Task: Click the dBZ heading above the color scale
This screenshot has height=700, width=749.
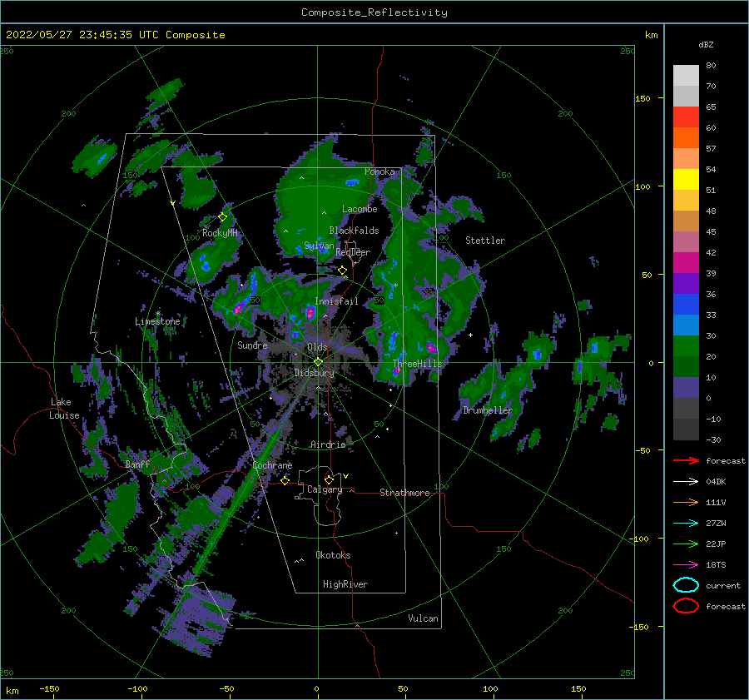Action: (706, 44)
